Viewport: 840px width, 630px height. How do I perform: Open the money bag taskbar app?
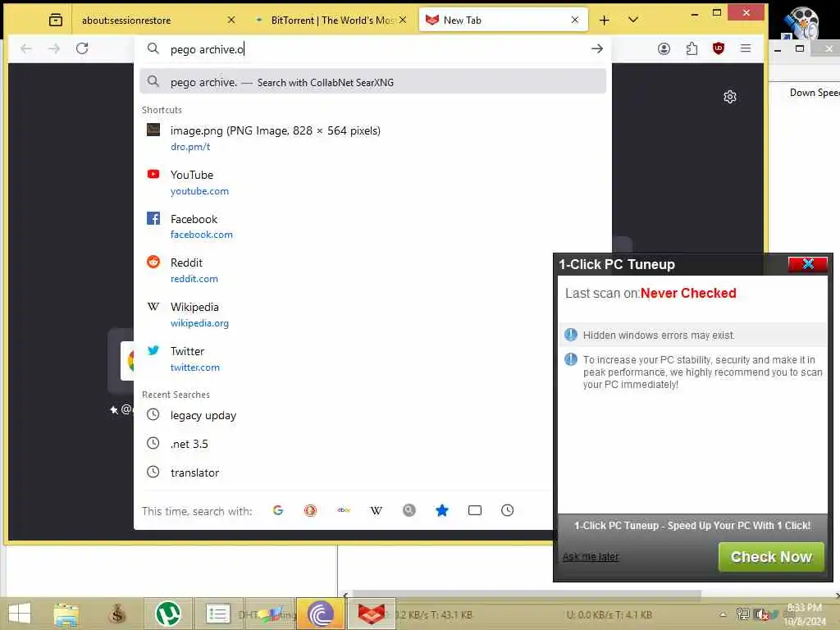(116, 614)
